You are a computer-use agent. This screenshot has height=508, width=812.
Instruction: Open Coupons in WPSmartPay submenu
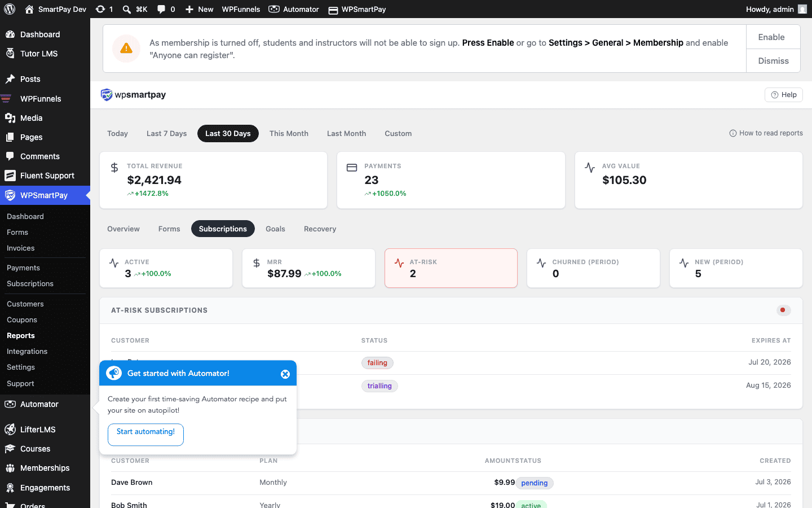[x=22, y=320]
